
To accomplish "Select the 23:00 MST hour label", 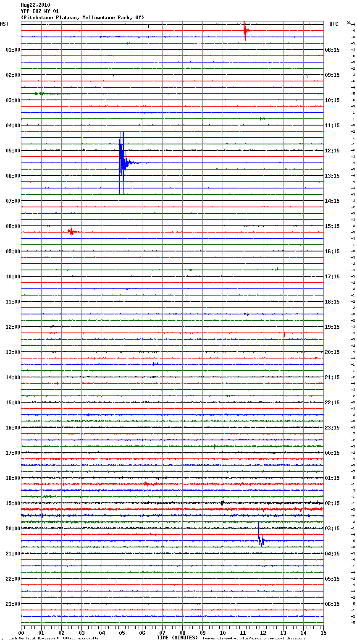I will [x=13, y=604].
